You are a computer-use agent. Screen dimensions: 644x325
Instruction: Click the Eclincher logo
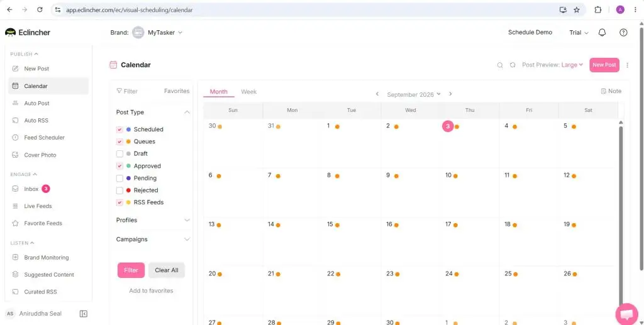28,33
